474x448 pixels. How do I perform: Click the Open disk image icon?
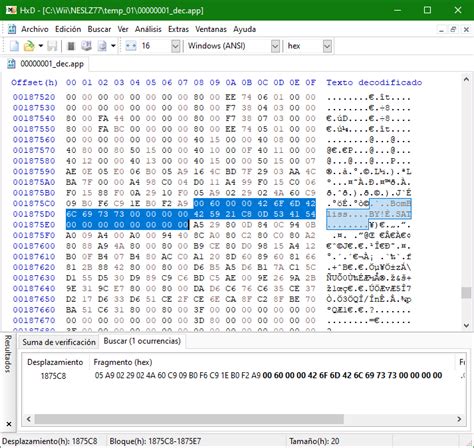102,46
